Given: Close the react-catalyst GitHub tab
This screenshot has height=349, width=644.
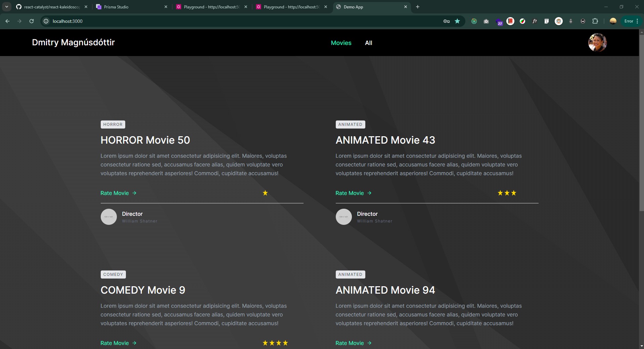Looking at the screenshot, I should point(86,7).
